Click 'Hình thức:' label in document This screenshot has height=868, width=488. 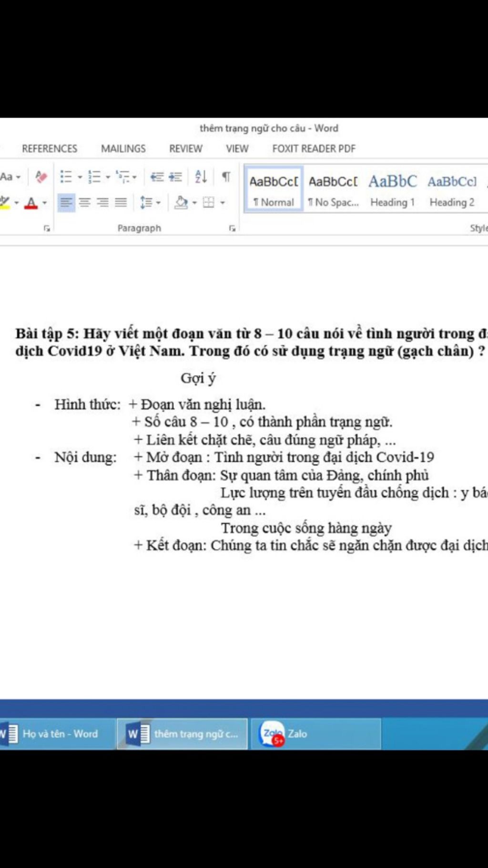pyautogui.click(x=88, y=404)
